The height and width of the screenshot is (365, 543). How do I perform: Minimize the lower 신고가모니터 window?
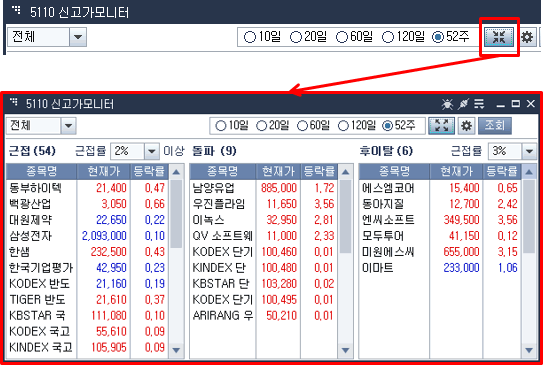click(x=500, y=105)
